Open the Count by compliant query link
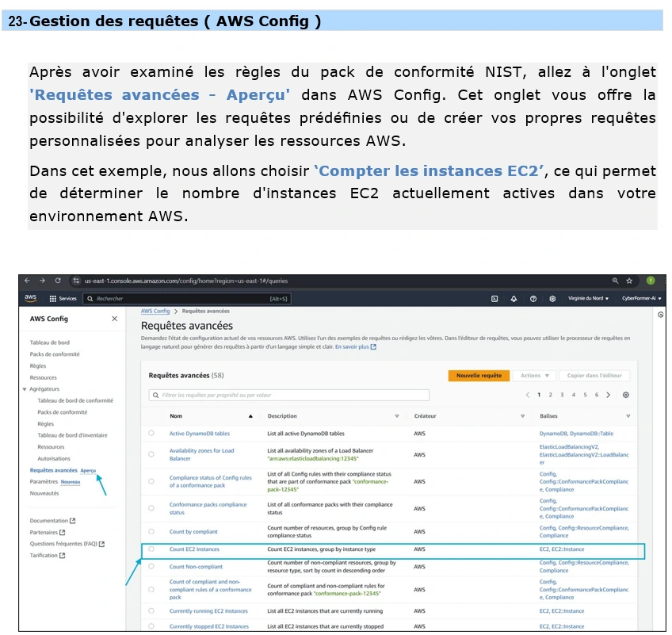The width and height of the screenshot is (672, 635). coord(193,532)
